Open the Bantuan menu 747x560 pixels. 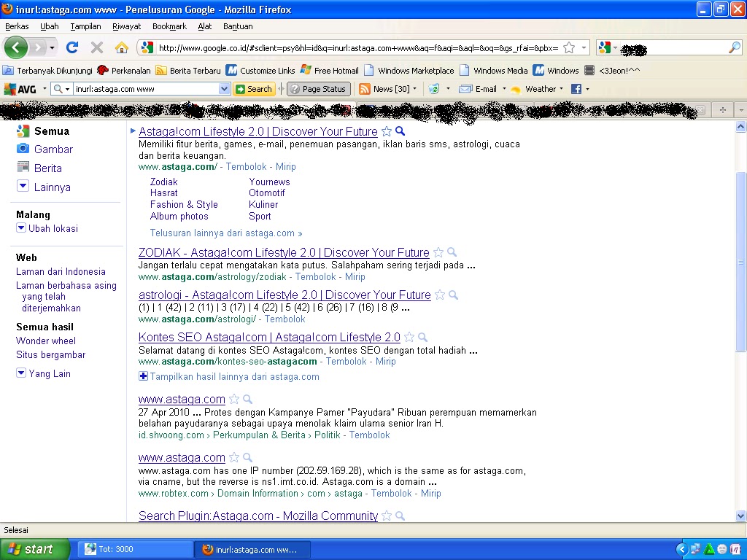click(x=238, y=27)
